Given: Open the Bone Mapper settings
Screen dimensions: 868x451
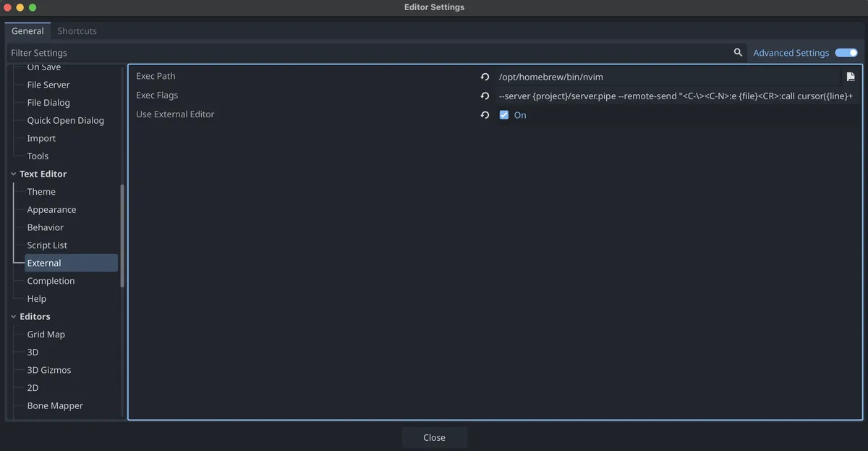Looking at the screenshot, I should point(55,405).
